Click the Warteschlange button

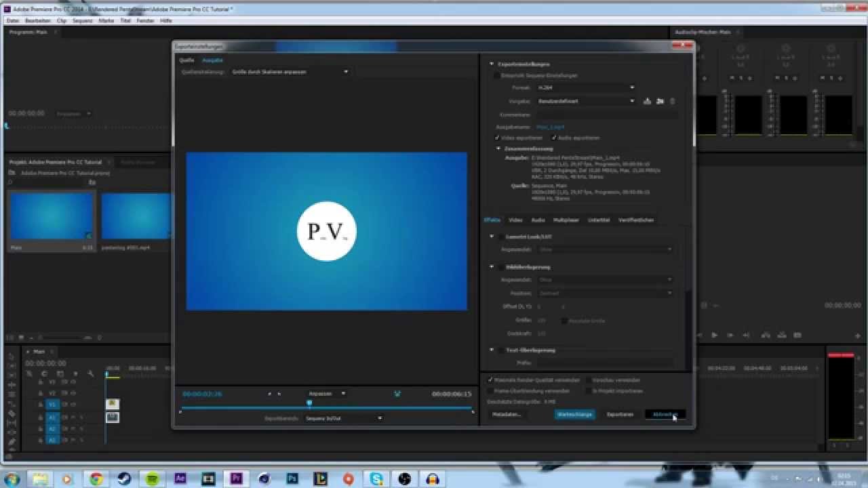point(574,414)
